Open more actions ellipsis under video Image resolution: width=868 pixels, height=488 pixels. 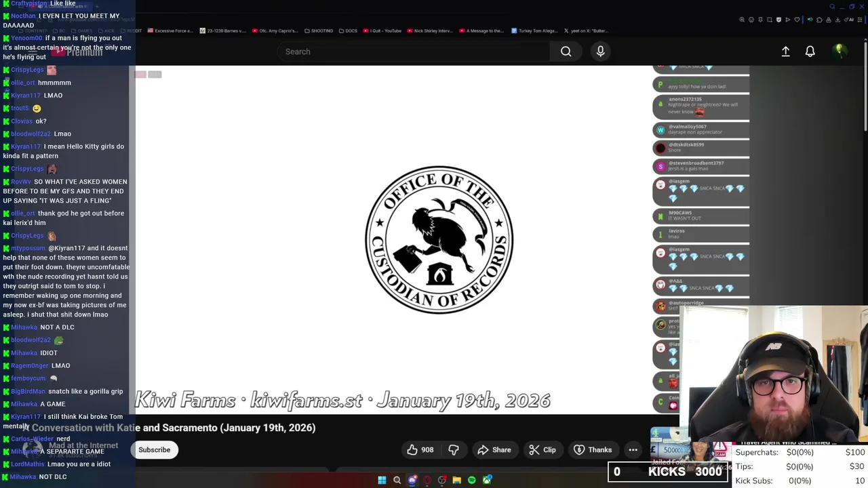[x=633, y=450]
